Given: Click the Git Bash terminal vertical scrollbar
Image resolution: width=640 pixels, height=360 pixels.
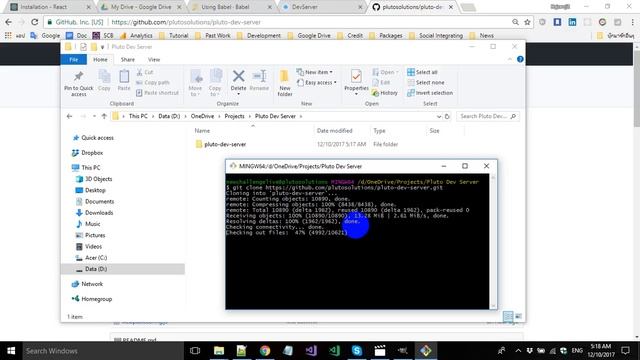Looking at the screenshot, I should pyautogui.click(x=493, y=241).
